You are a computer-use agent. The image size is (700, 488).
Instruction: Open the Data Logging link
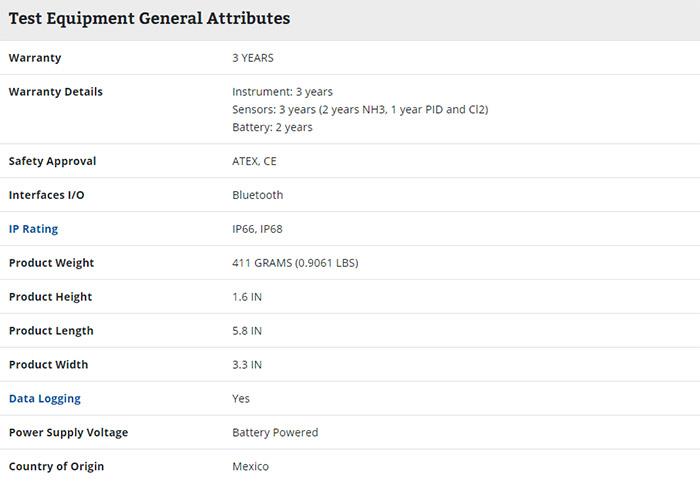[45, 399]
